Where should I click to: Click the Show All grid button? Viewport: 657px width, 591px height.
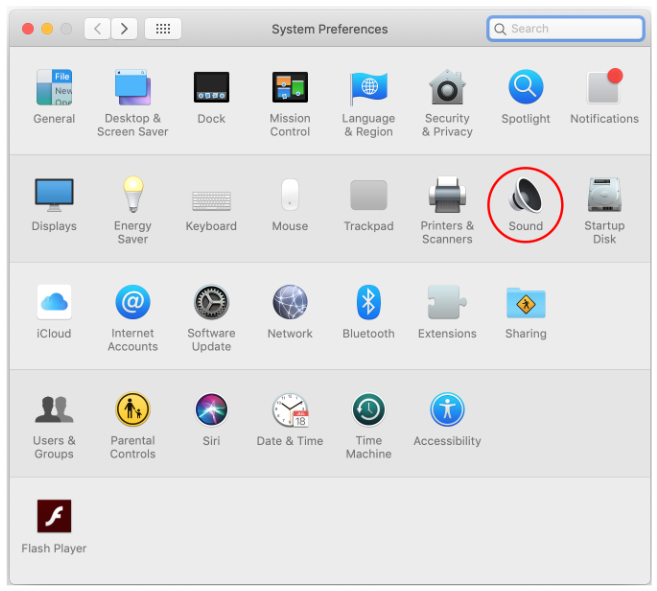pos(163,29)
